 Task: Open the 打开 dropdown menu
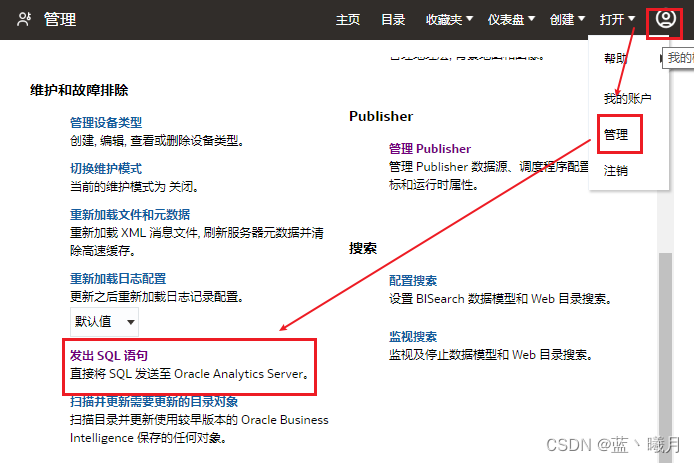pyautogui.click(x=617, y=20)
